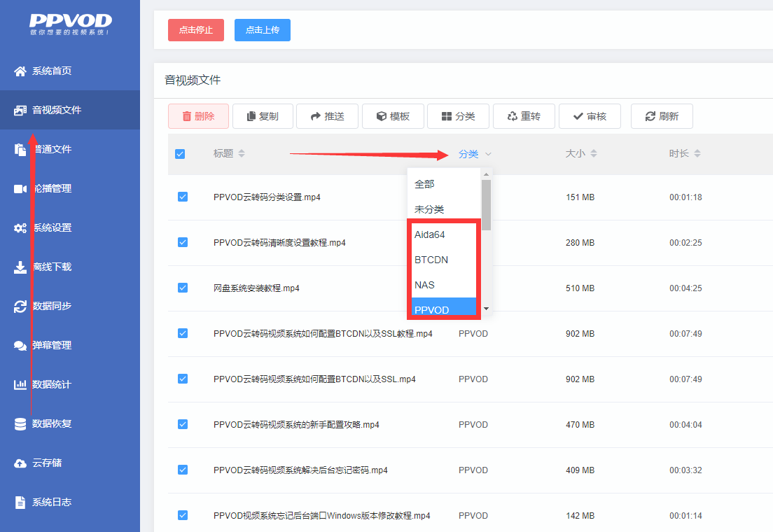Uncheck the 网盘系统安装教程.mp4 row checkbox
This screenshot has width=773, height=532.
[x=183, y=288]
